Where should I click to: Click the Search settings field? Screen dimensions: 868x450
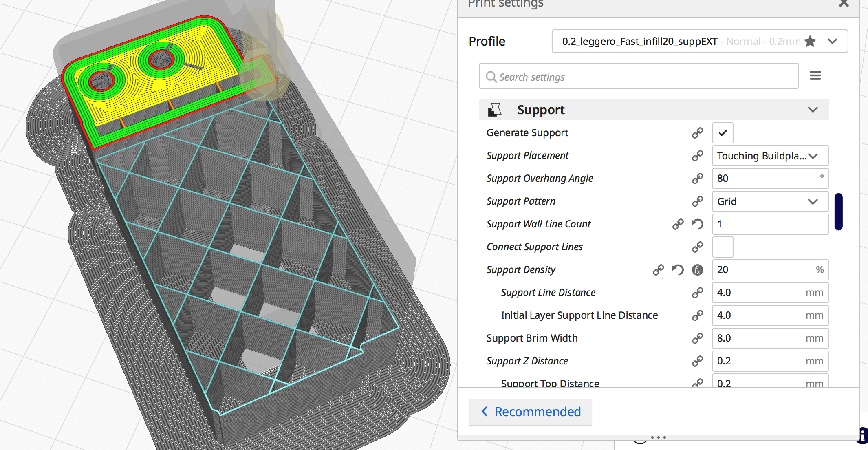coord(638,76)
